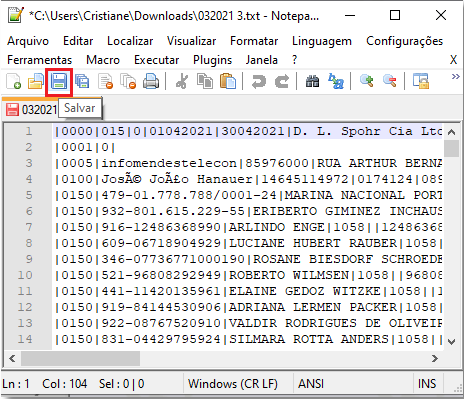Open the Editar menu
The height and width of the screenshot is (399, 464).
tap(78, 41)
